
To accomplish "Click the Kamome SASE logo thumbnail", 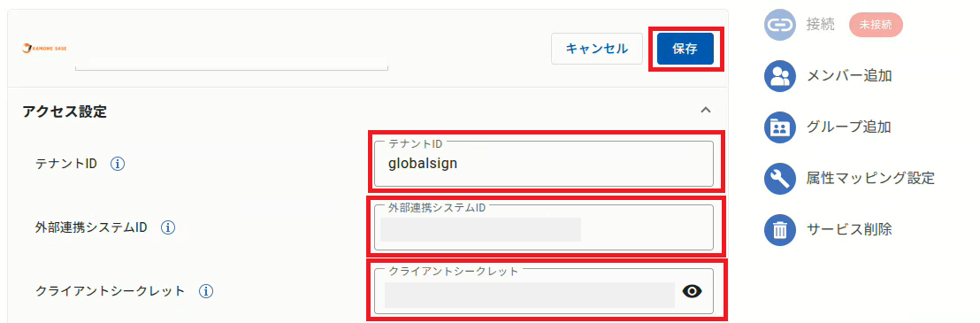I will (44, 48).
